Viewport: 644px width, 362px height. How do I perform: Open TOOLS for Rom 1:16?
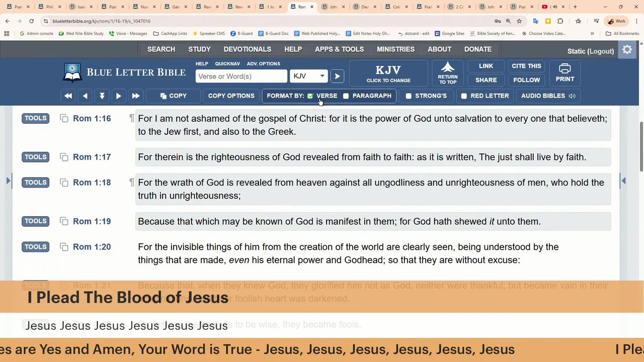pos(36,118)
